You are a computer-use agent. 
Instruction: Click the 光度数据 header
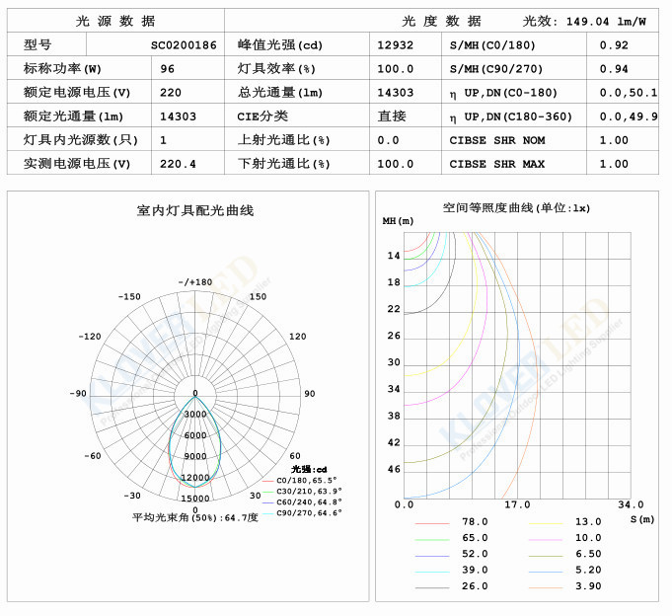tap(441, 21)
